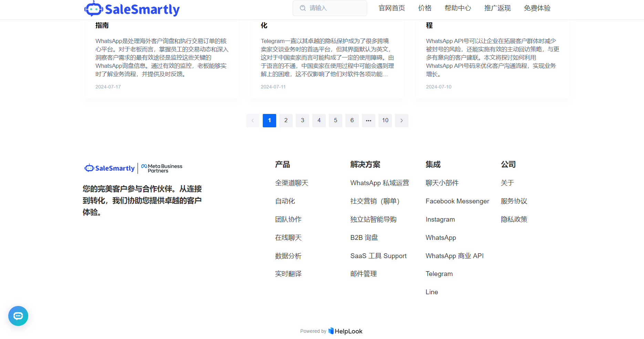Open 价格 menu item
Screen dimensions: 644x339
pos(425,8)
